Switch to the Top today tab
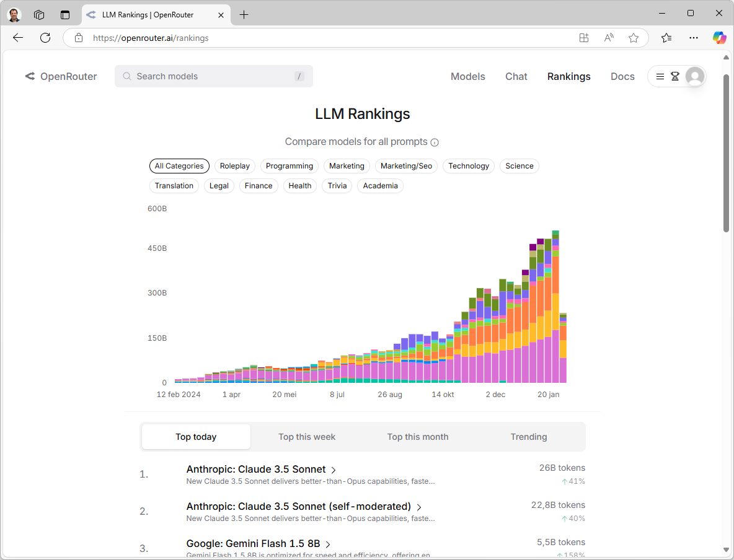The width and height of the screenshot is (734, 560). [196, 437]
